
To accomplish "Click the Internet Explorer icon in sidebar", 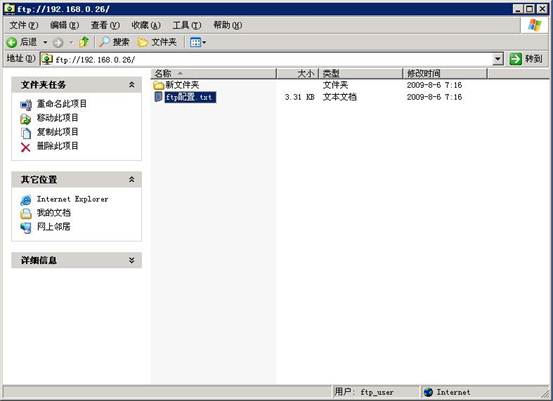I will tap(26, 200).
